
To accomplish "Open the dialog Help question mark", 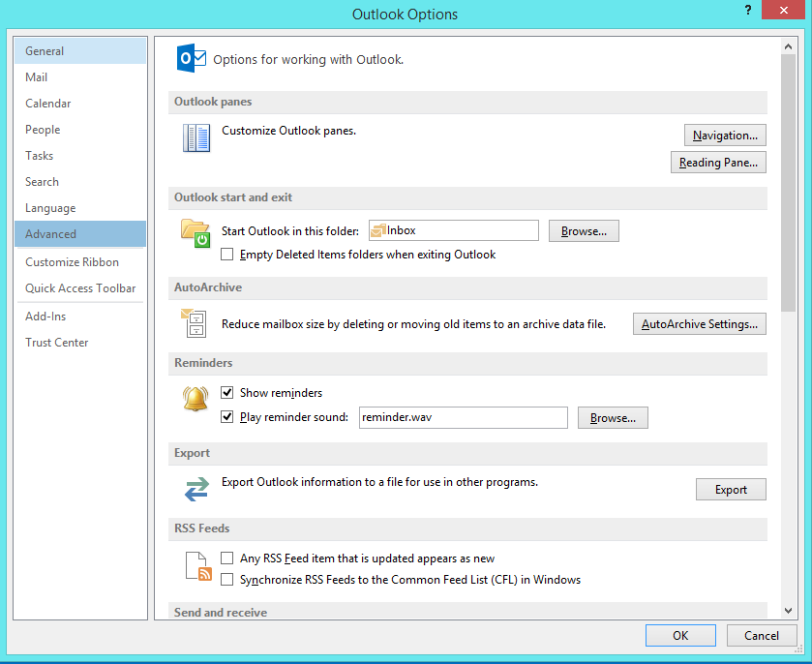I will click(x=748, y=10).
